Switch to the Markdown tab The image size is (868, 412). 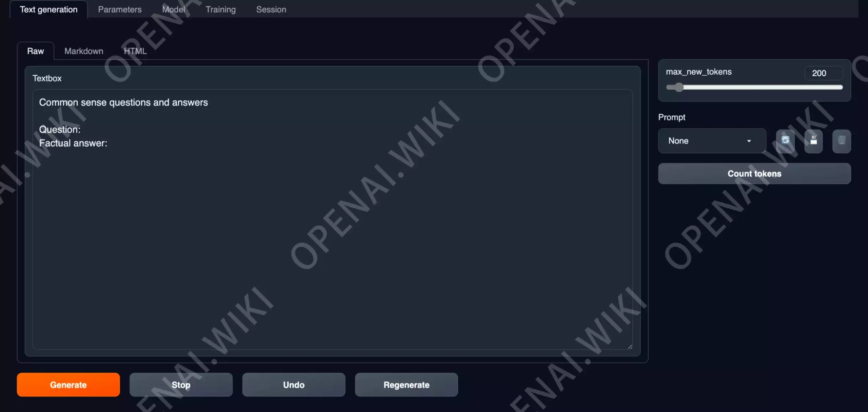84,51
